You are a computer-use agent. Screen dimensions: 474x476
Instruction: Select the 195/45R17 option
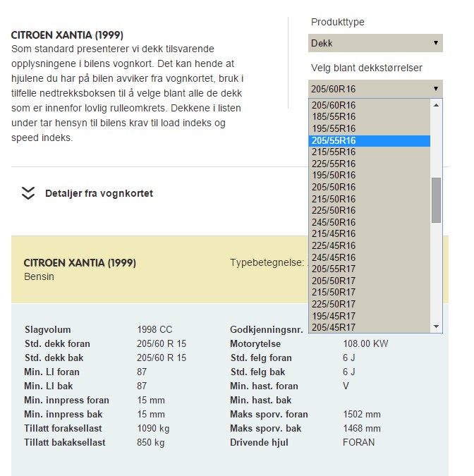click(369, 316)
